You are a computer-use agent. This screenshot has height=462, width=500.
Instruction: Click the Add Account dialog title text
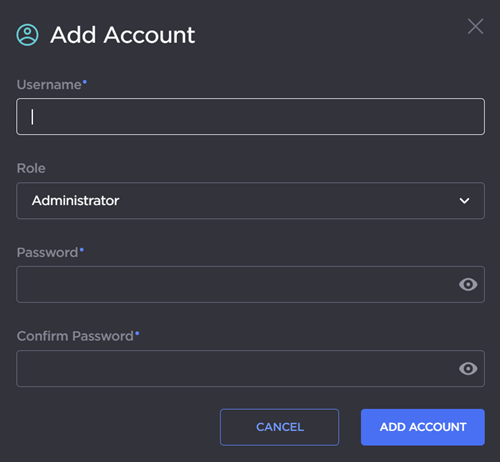coord(122,35)
